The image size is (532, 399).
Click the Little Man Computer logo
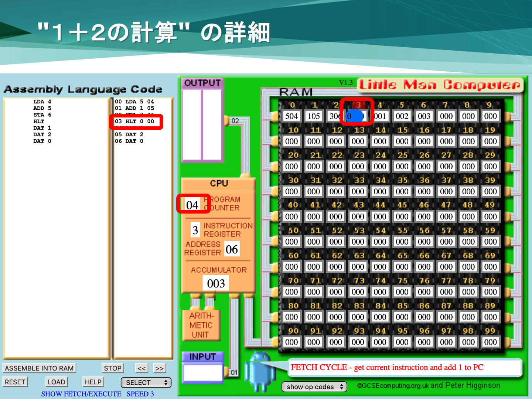[x=440, y=85]
